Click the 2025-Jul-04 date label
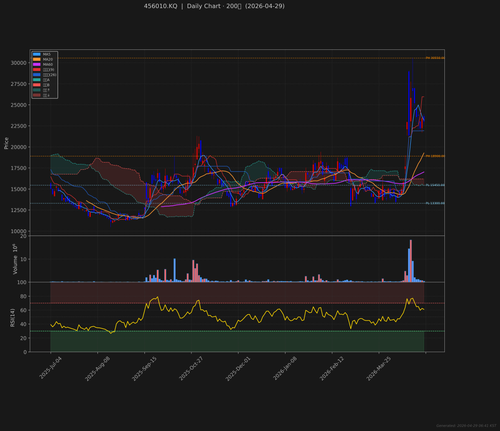 [51, 368]
